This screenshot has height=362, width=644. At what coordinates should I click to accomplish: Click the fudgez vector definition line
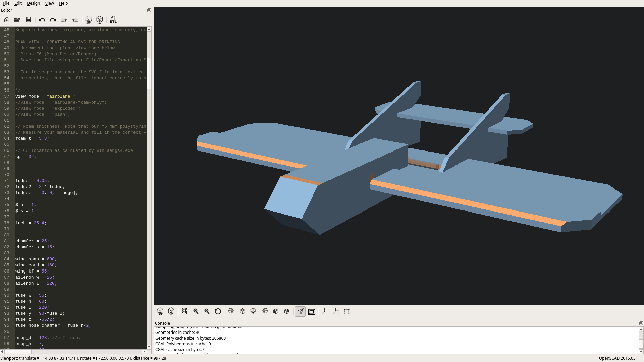(47, 193)
